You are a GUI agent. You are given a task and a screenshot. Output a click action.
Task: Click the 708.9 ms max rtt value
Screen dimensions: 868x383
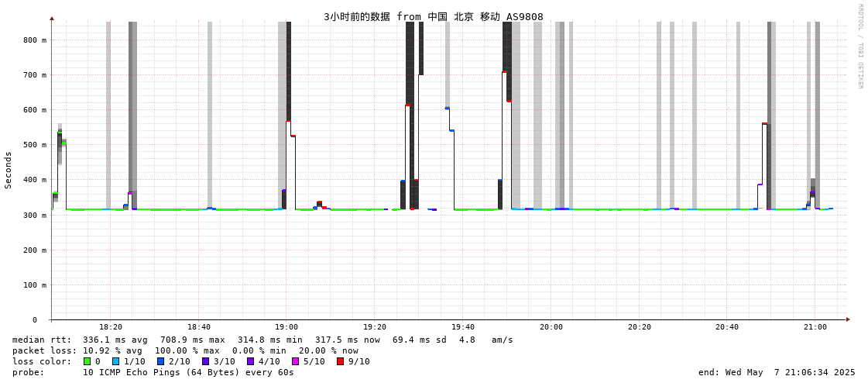(x=192, y=340)
